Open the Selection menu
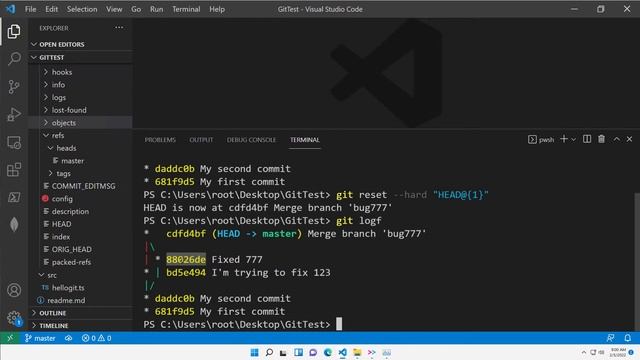This screenshot has width=640, height=360. (x=82, y=9)
